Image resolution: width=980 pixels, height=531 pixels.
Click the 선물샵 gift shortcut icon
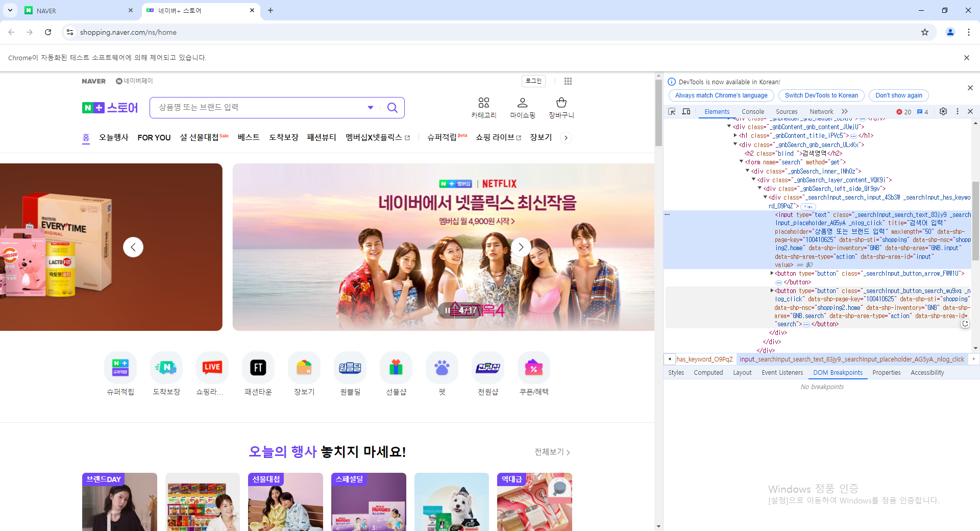coord(396,368)
